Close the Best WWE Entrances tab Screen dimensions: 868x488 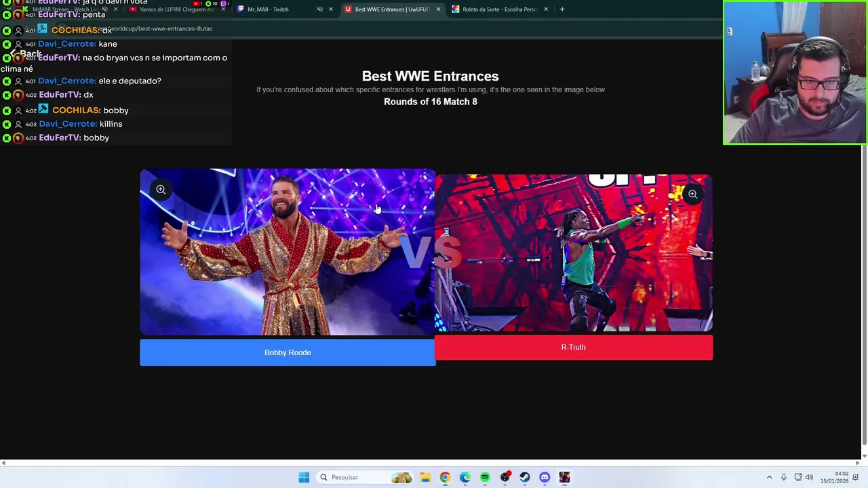coord(438,9)
